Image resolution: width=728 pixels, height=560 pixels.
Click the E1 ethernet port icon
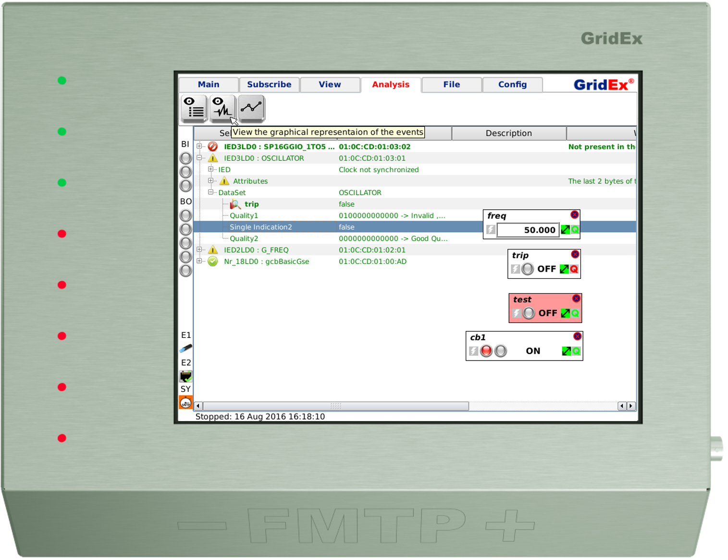185,348
